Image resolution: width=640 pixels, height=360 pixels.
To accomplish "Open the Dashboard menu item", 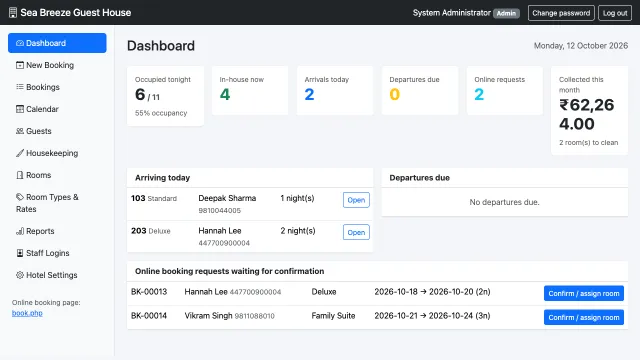I will 57,43.
